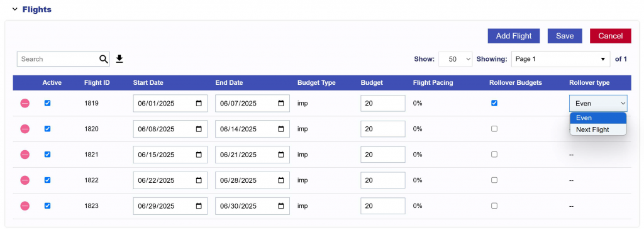
Task: Click the budget field for flight 1822
Action: coord(383,180)
